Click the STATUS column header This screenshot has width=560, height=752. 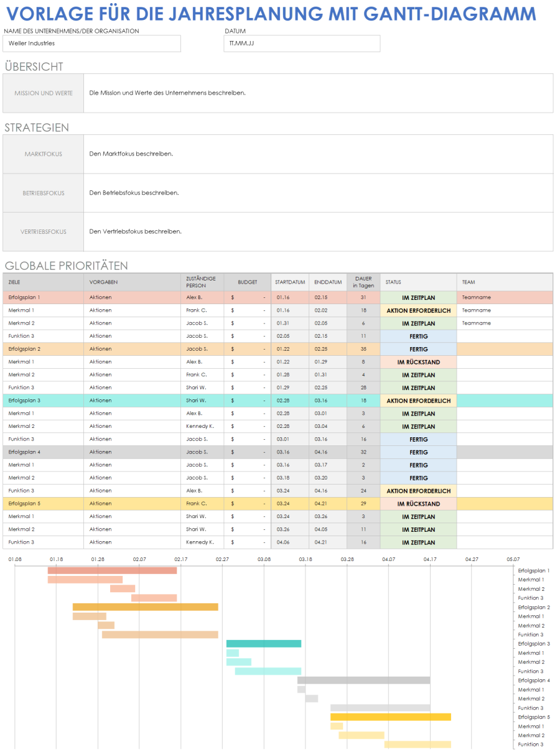click(418, 282)
